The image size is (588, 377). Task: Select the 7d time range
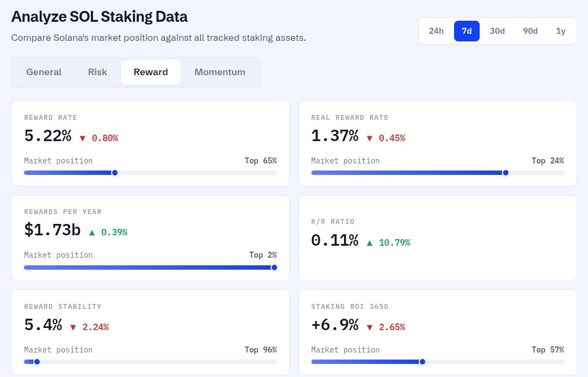click(467, 31)
